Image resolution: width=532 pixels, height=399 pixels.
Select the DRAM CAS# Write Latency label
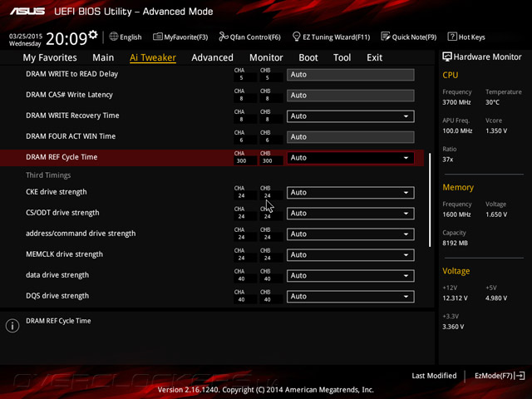tap(69, 95)
